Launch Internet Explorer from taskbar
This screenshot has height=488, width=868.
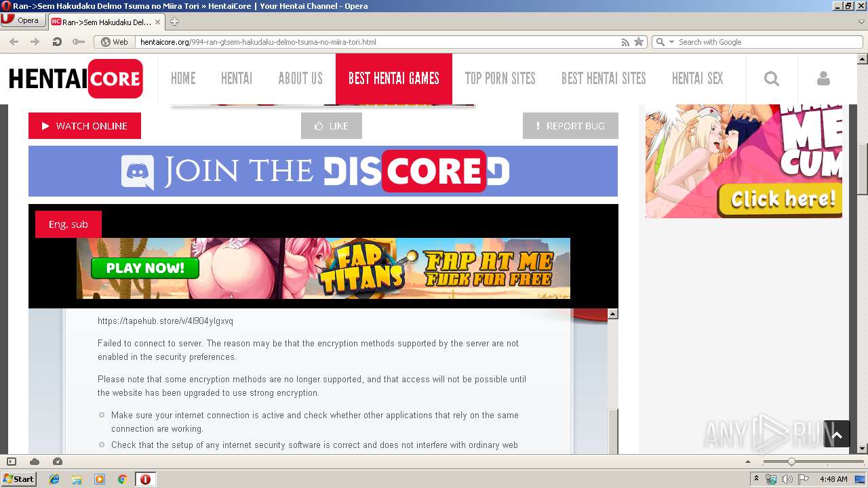click(54, 479)
